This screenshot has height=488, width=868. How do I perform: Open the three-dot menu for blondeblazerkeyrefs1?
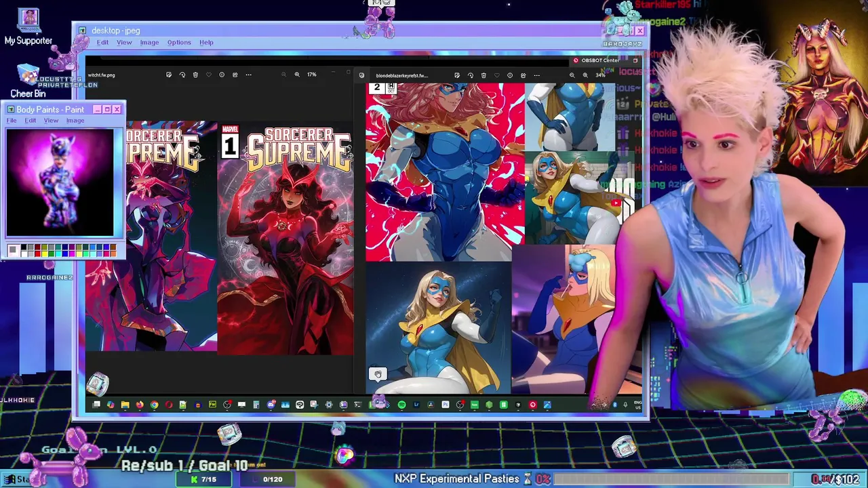click(x=536, y=75)
